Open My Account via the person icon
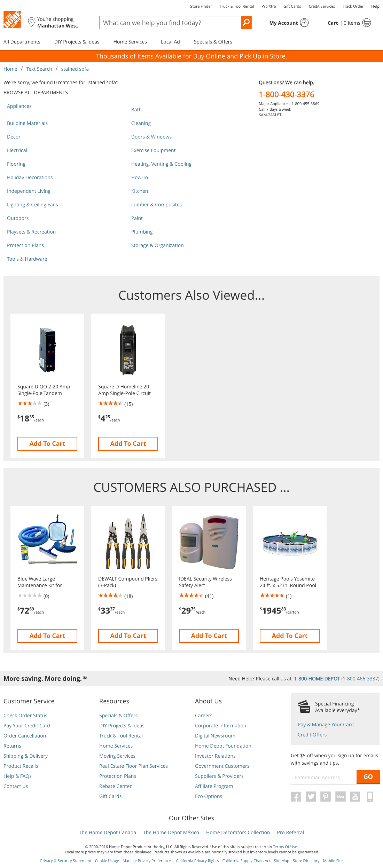Image resolution: width=383 pixels, height=868 pixels. click(x=304, y=23)
